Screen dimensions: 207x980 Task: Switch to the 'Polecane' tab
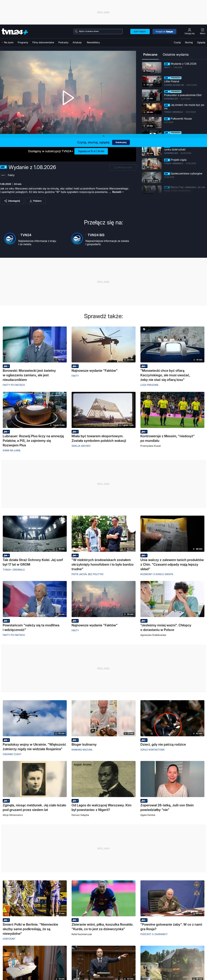point(150,54)
